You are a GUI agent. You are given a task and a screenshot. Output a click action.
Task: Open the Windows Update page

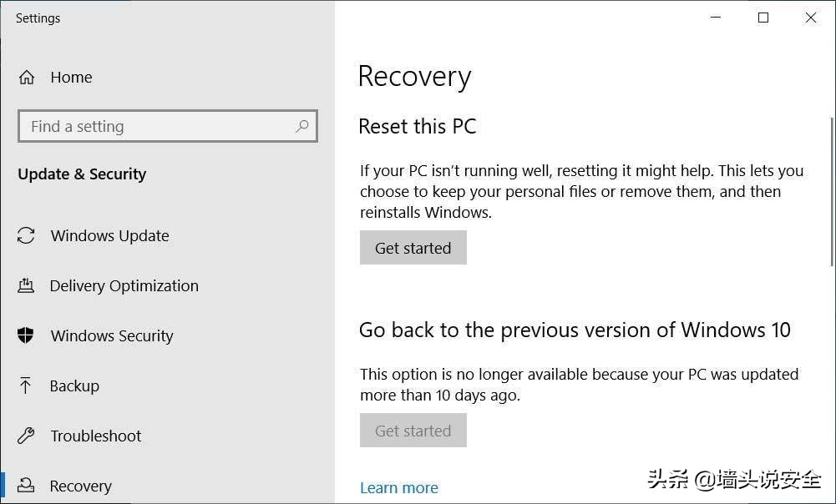pyautogui.click(x=109, y=236)
